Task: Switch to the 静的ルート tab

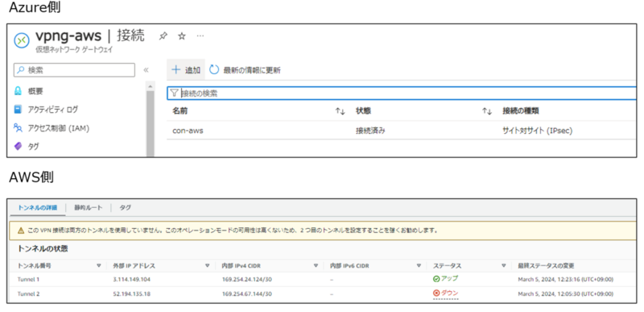Action: pyautogui.click(x=88, y=207)
